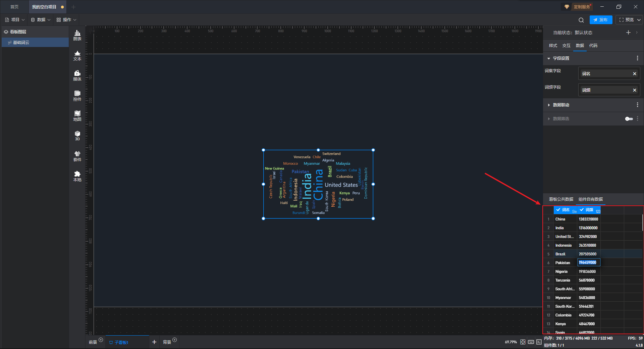Switch to the 样式 tab

pyautogui.click(x=553, y=46)
